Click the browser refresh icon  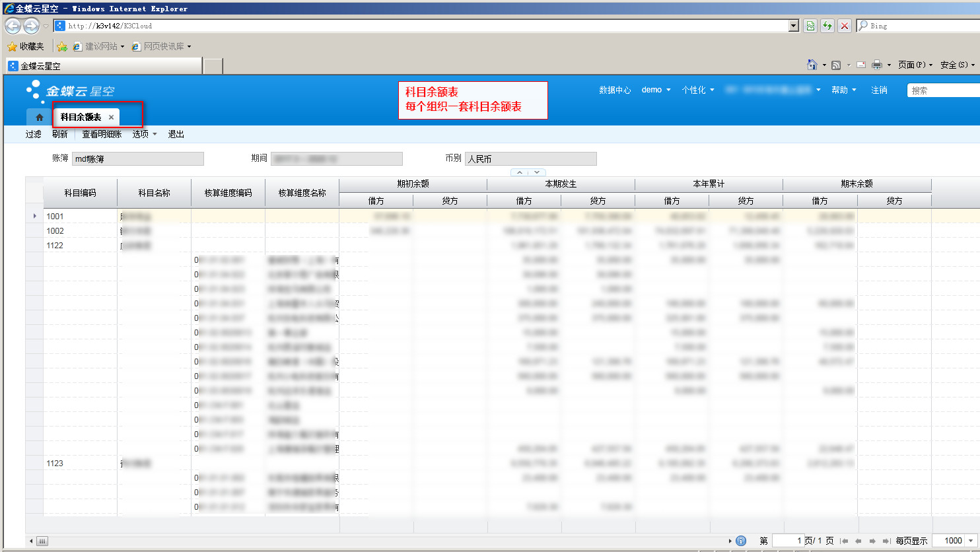point(827,26)
